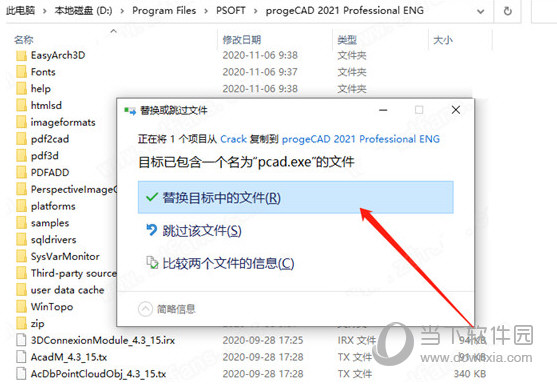Select the WinTopo folder icon
This screenshot has width=557, height=387.
(x=21, y=307)
